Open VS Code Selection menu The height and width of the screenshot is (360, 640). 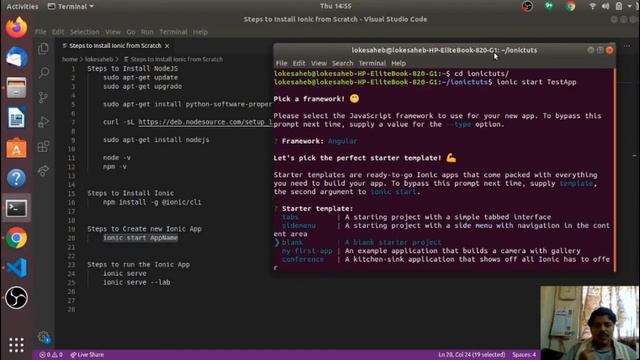[x=84, y=32]
